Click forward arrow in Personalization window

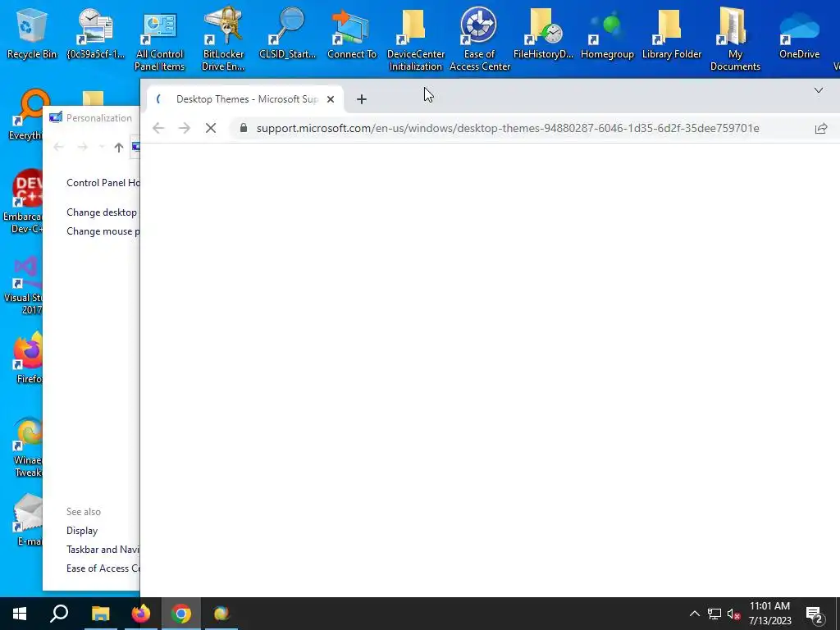click(x=83, y=147)
